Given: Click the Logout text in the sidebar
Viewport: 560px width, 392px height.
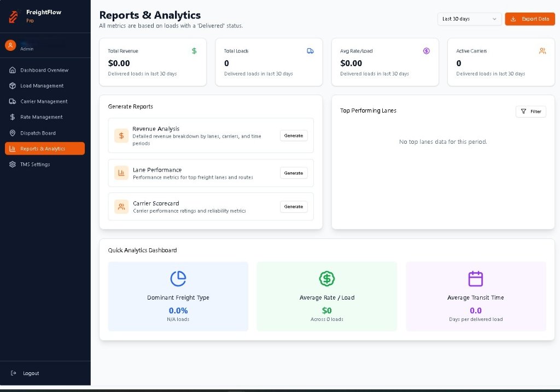Looking at the screenshot, I should [x=31, y=373].
